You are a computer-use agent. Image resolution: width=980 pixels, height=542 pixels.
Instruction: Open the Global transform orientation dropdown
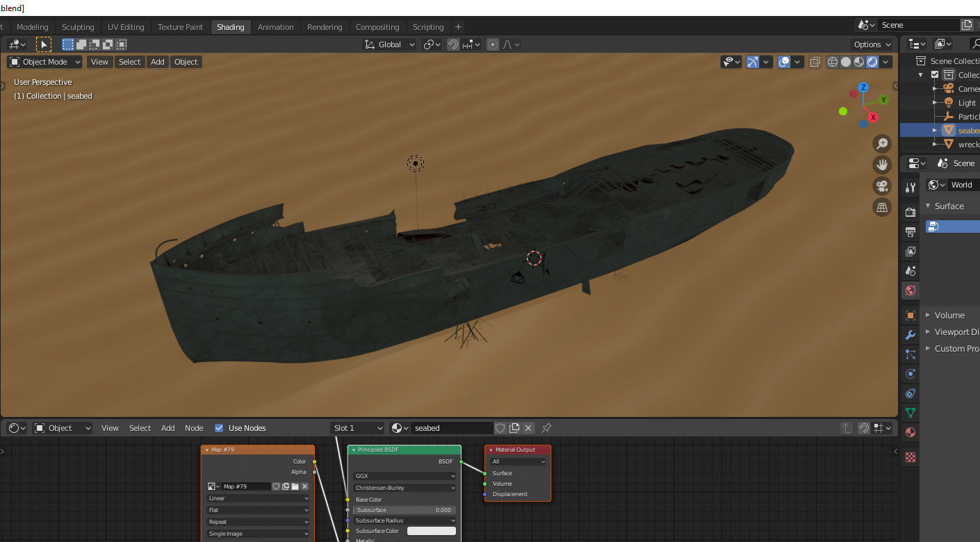tap(389, 44)
